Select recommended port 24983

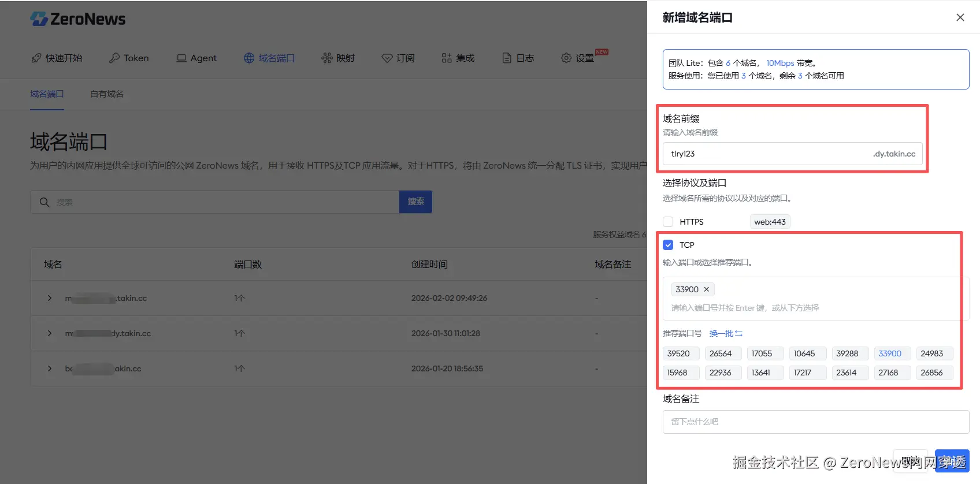tap(934, 353)
